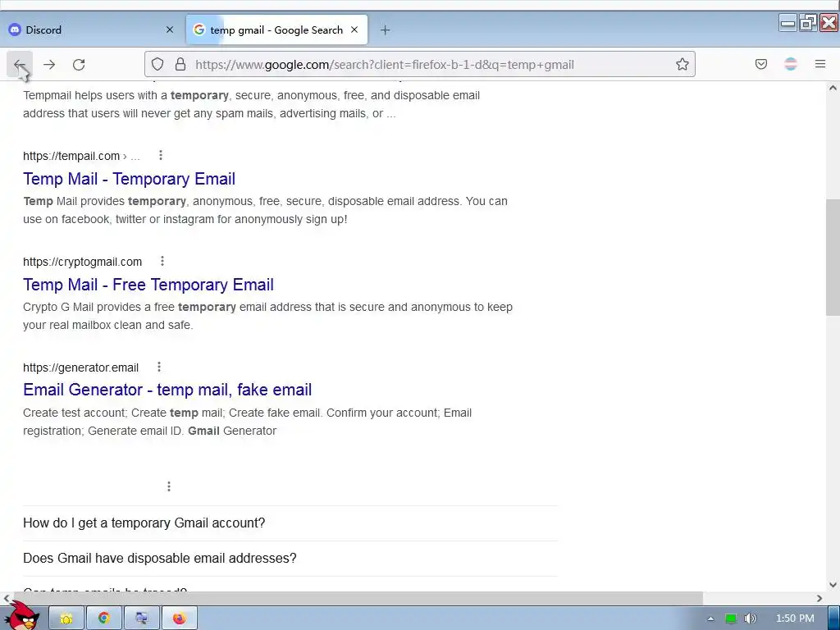Click the https://cryptogmail.com URL text

(83, 262)
